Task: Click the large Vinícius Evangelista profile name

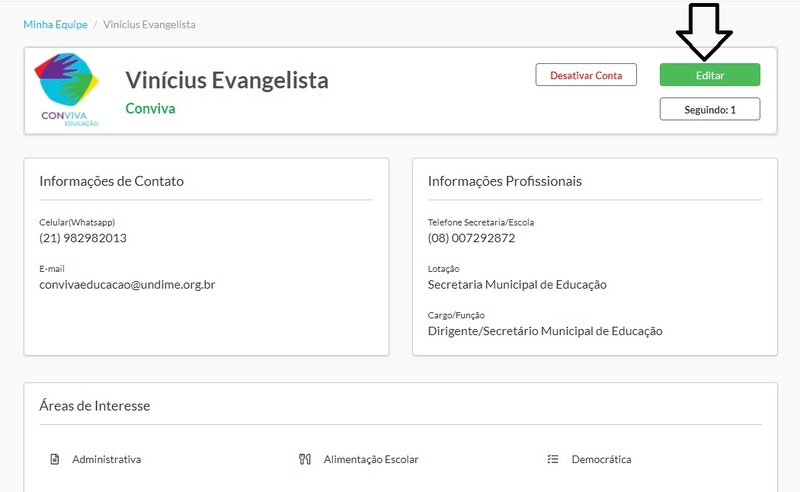Action: click(226, 80)
